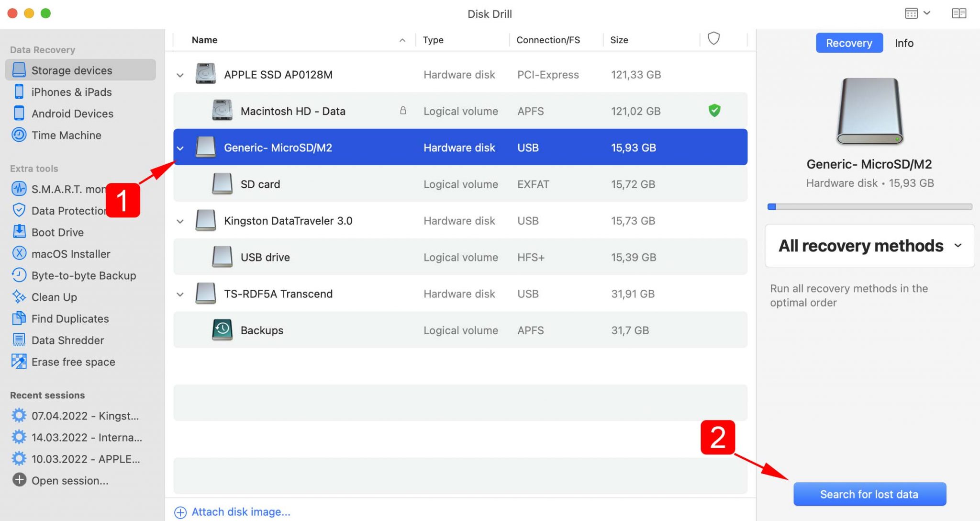This screenshot has height=521, width=980.
Task: Click the Generic- MicroSD/M2 title in panel
Action: click(x=869, y=164)
